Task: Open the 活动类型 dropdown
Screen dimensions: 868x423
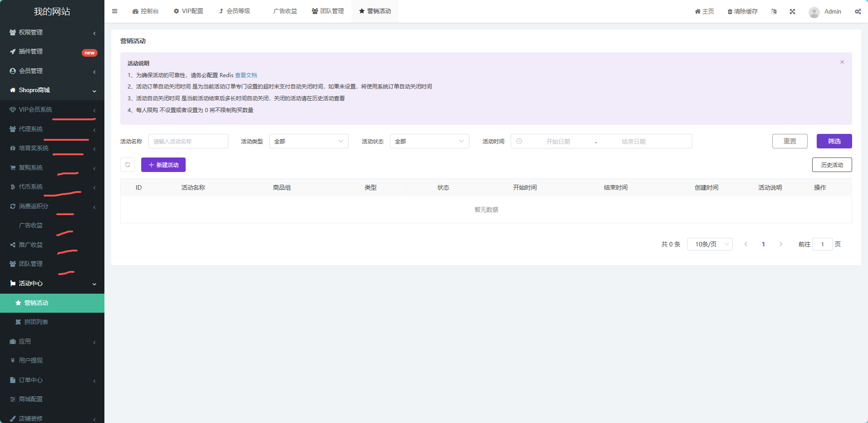Action: (x=309, y=141)
